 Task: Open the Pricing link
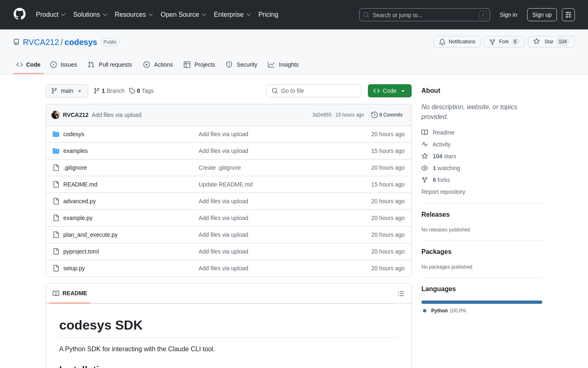coord(268,15)
